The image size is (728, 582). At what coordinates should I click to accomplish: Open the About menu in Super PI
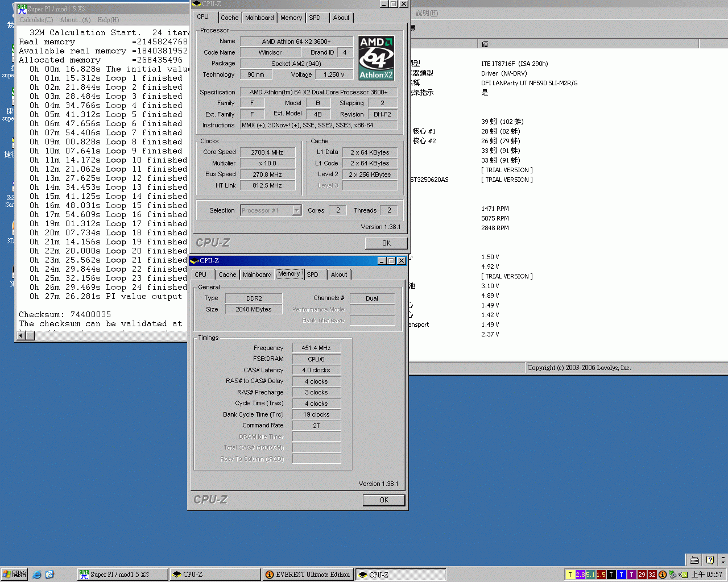tap(75, 20)
